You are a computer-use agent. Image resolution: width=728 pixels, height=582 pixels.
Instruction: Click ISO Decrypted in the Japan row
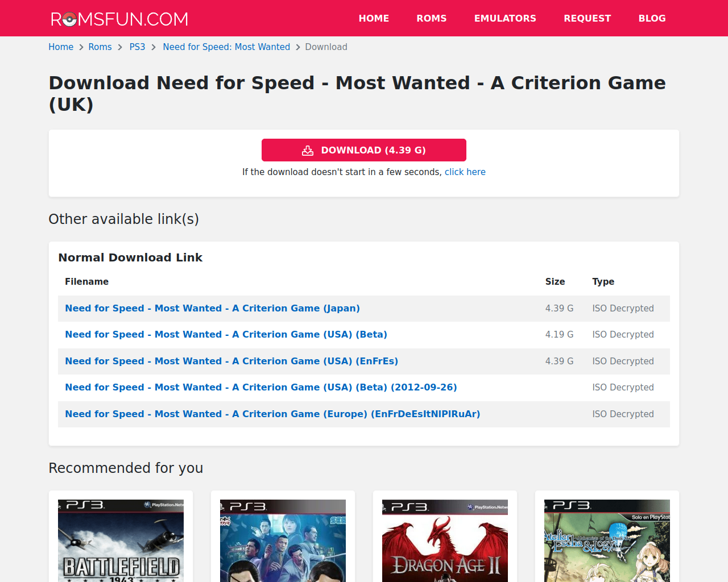tap(623, 309)
